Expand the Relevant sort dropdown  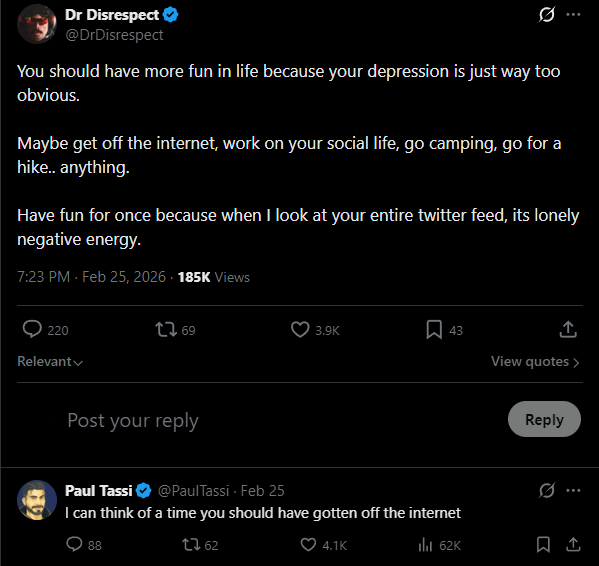[50, 361]
